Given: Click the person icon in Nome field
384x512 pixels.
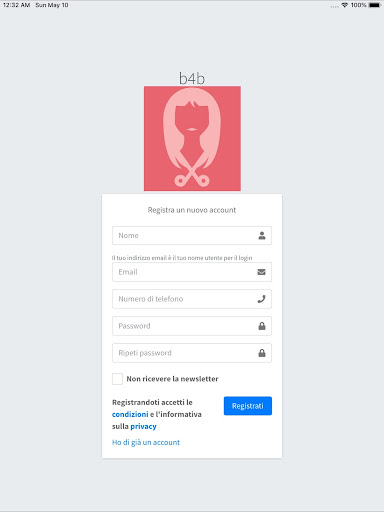Looking at the screenshot, I should pyautogui.click(x=262, y=236).
